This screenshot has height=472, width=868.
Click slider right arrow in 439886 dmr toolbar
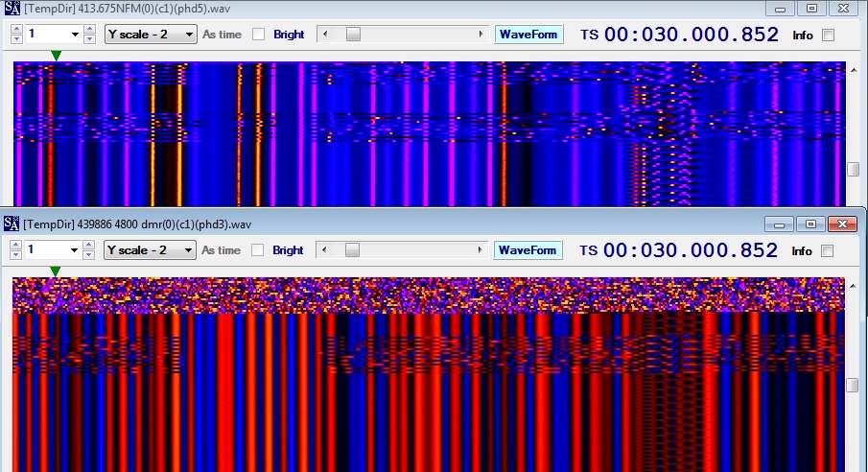tap(480, 250)
